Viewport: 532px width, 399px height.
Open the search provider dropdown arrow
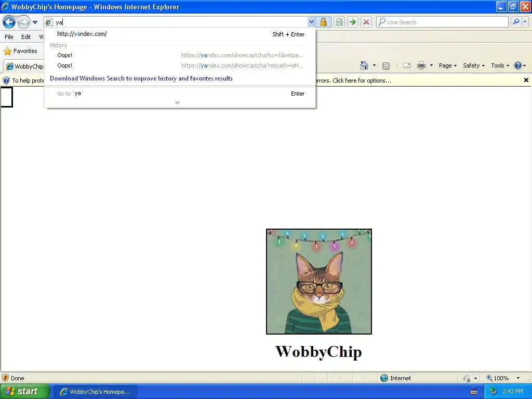tap(525, 22)
